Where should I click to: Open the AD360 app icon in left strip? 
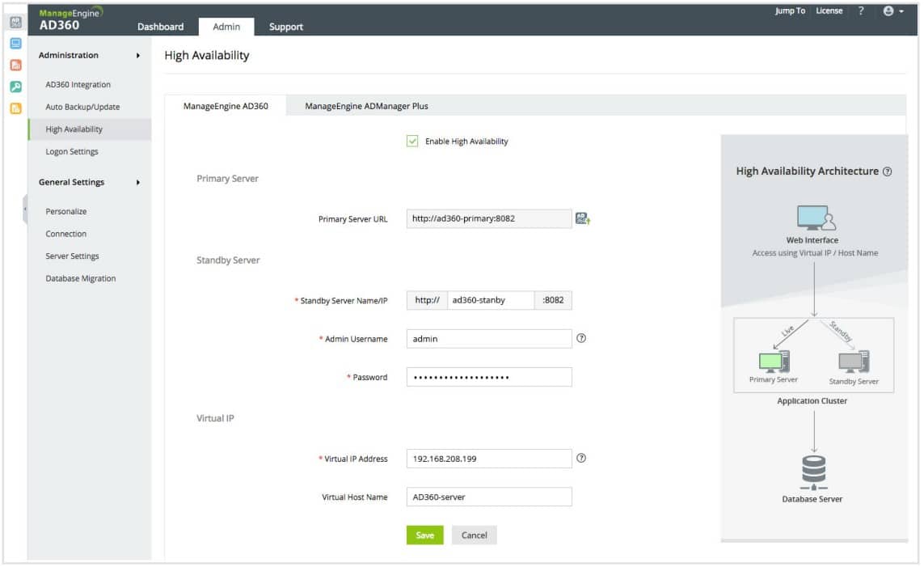point(16,23)
